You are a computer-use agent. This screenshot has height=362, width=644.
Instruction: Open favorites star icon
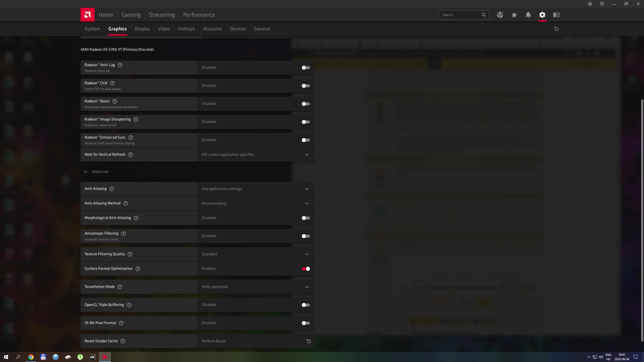tap(514, 15)
